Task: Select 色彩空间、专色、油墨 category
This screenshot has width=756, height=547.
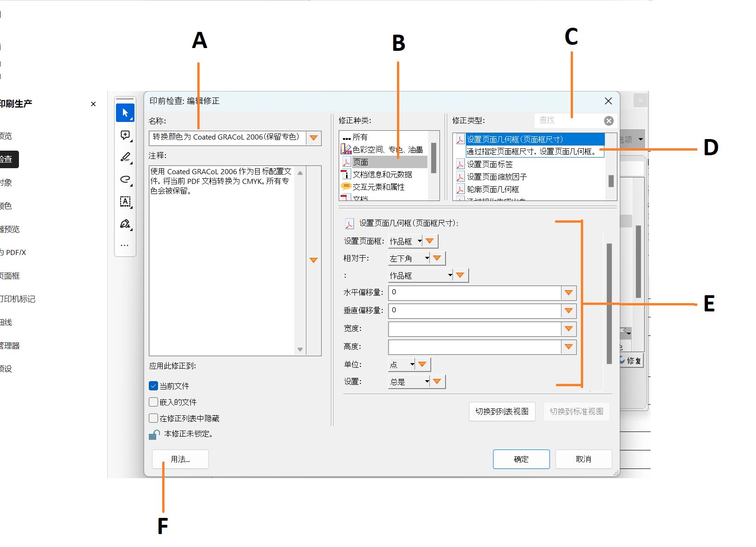Action: [383, 150]
